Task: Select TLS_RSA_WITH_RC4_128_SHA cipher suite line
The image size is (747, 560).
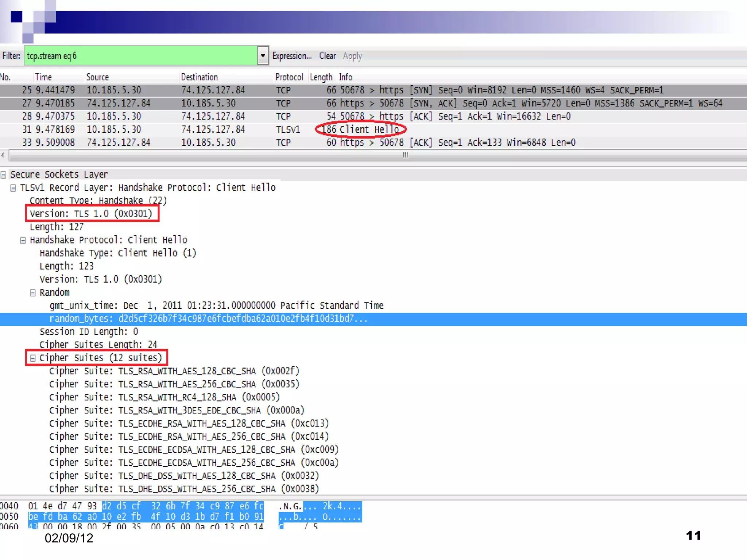Action: pos(164,397)
